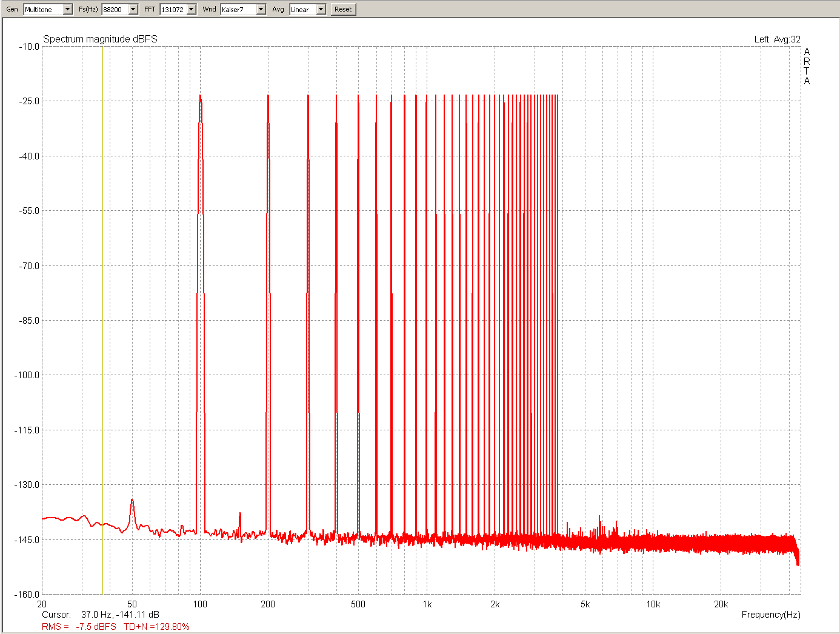Click the -25.0 y-axis label
The height and width of the screenshot is (634, 840).
[29, 101]
